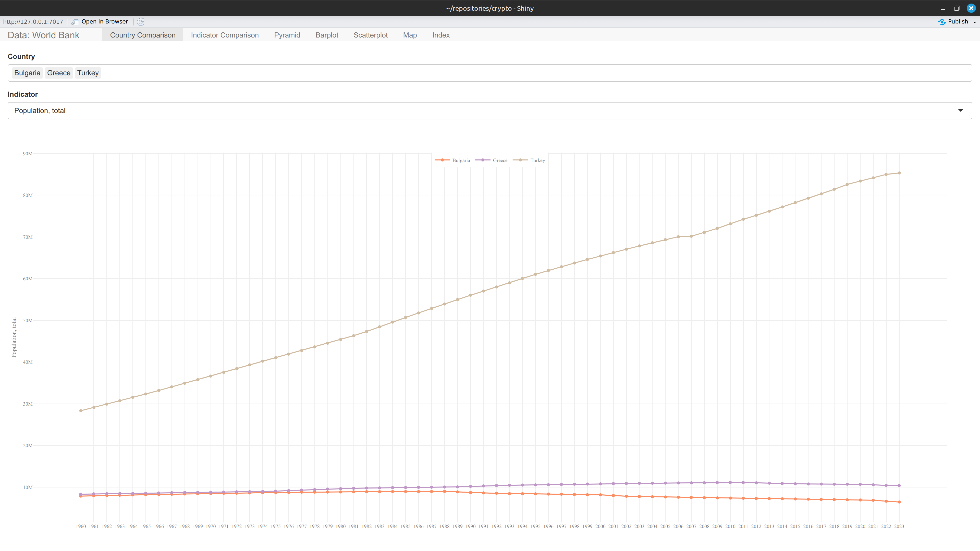Image resolution: width=980 pixels, height=551 pixels.
Task: Click Turkey's 1960 data point
Action: point(81,411)
